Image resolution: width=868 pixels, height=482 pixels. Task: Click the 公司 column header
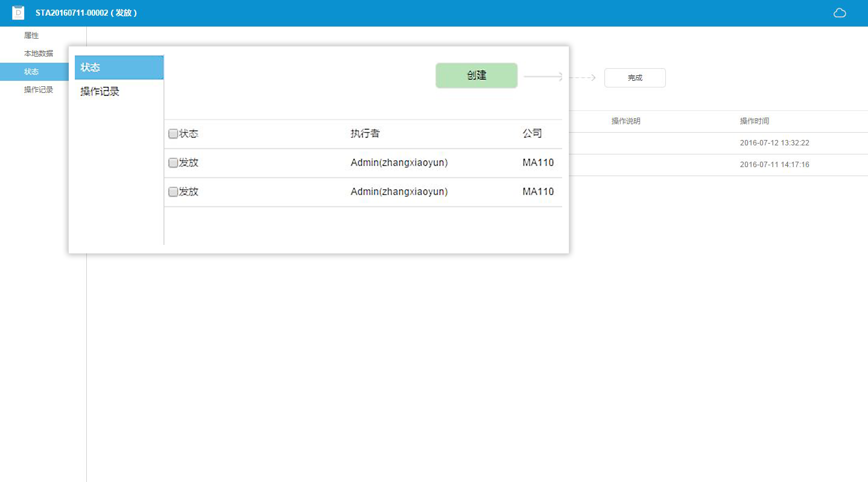pos(532,133)
